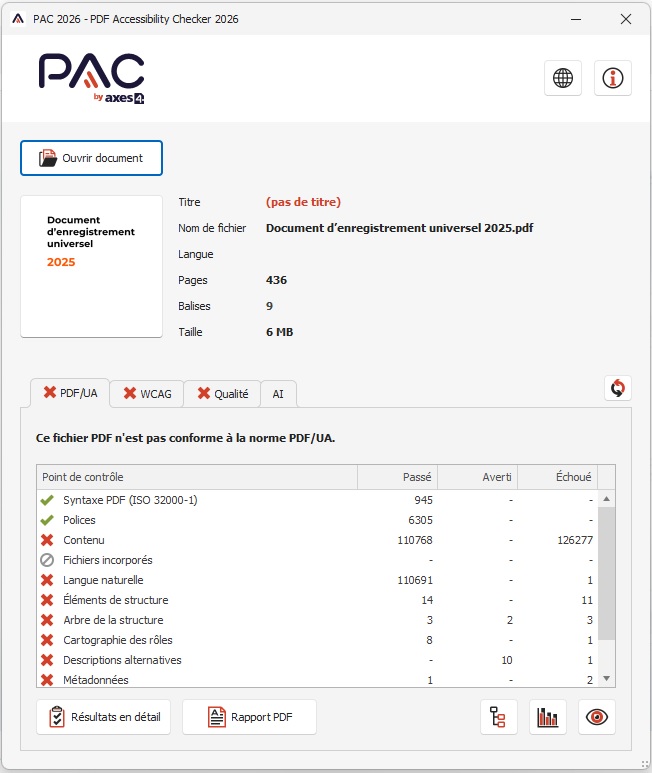Click the PDF/UA non-conformity message
This screenshot has height=773, width=652.
point(185,438)
